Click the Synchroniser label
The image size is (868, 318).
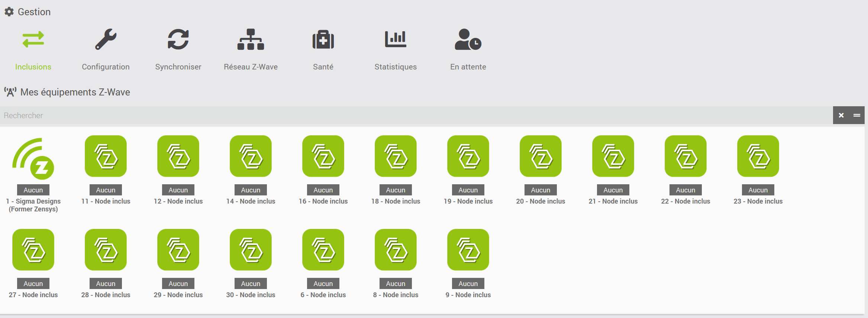coord(178,67)
